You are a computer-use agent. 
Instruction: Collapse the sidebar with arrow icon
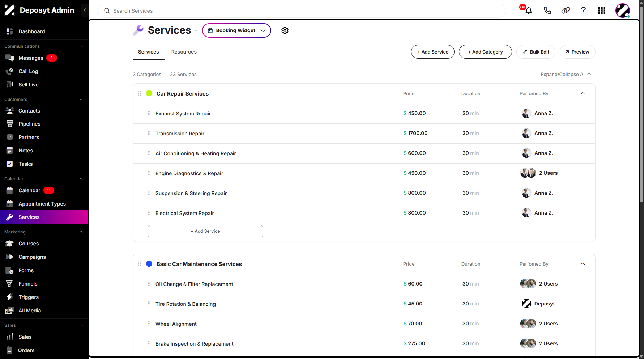(85, 10)
